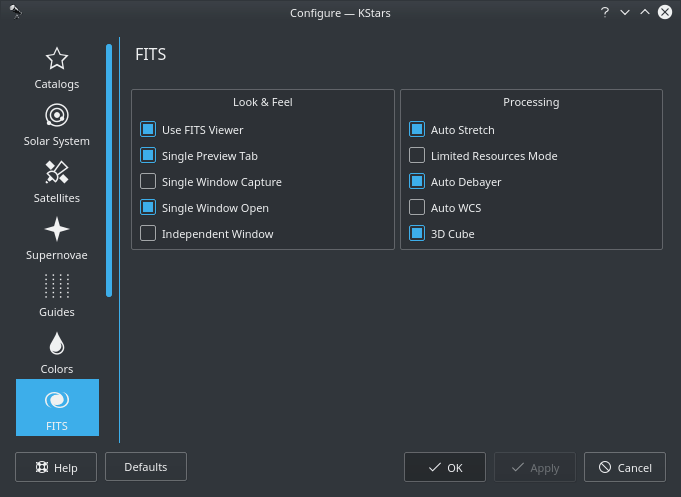Go to the Satellites settings section
This screenshot has width=681, height=497.
(57, 182)
